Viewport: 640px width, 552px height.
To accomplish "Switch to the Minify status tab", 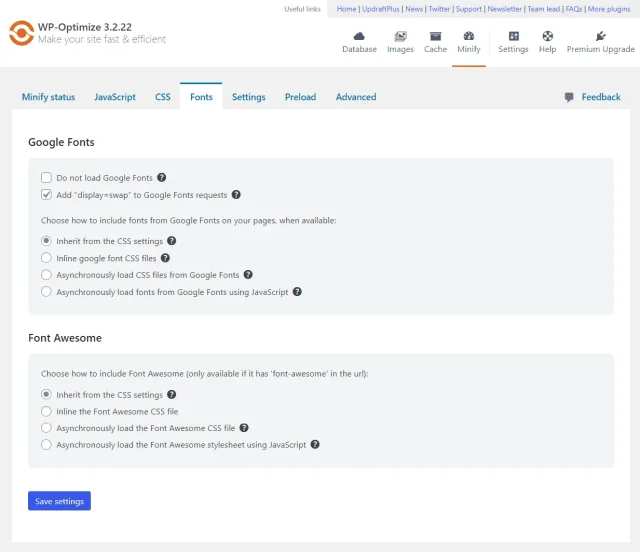I will (x=48, y=97).
